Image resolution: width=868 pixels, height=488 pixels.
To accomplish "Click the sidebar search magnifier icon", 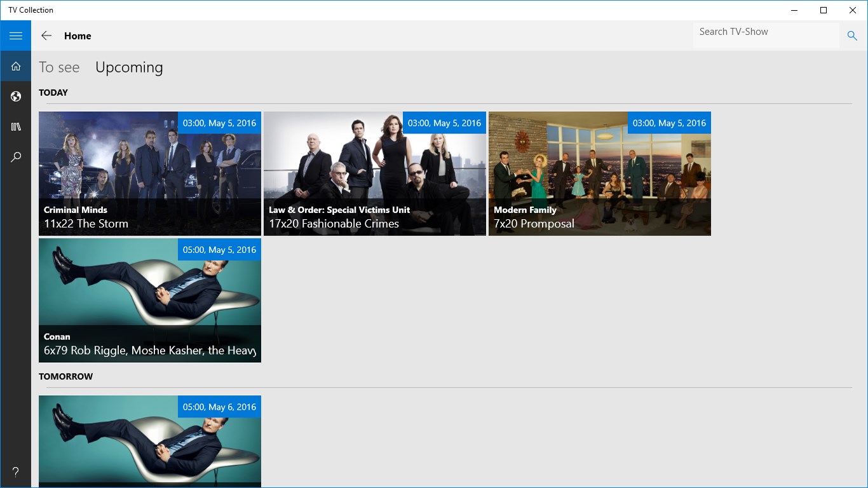I will tap(15, 157).
